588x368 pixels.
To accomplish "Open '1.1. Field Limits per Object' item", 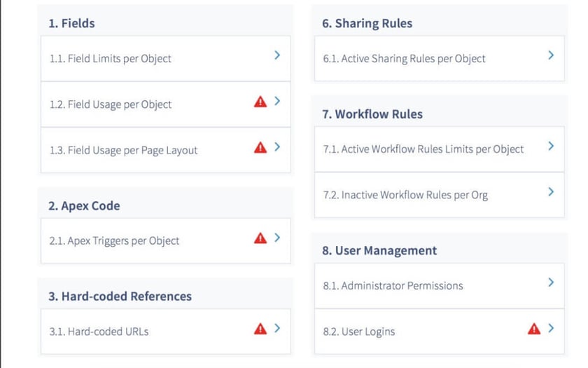I will coord(166,59).
